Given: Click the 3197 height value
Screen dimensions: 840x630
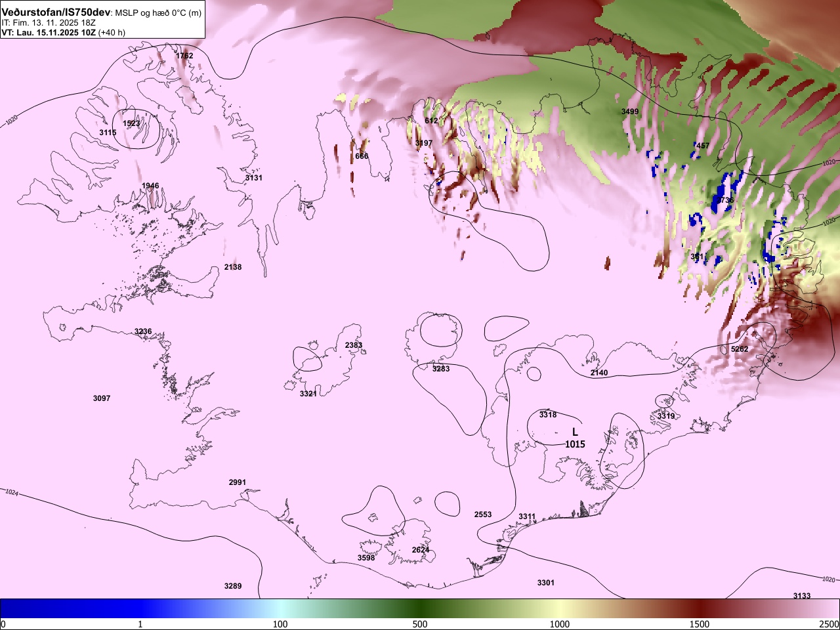Looking at the screenshot, I should tap(424, 143).
